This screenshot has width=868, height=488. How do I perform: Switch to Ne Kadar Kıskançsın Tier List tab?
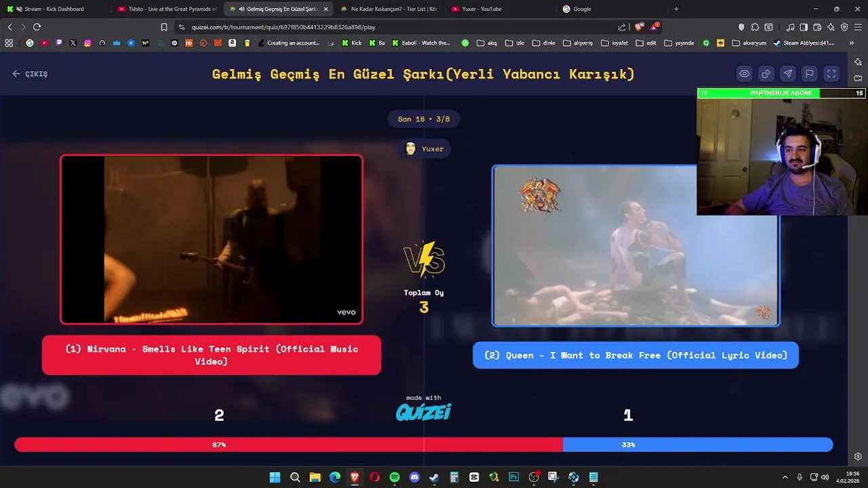[x=389, y=9]
